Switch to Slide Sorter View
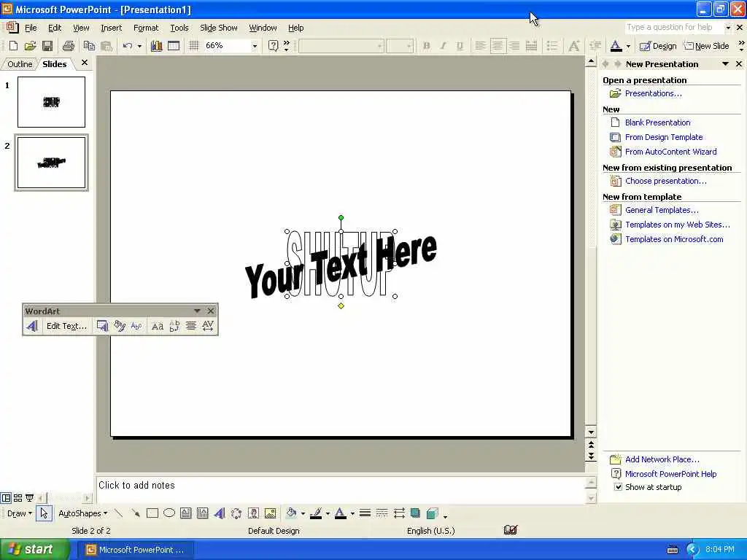The image size is (747, 560). click(18, 498)
